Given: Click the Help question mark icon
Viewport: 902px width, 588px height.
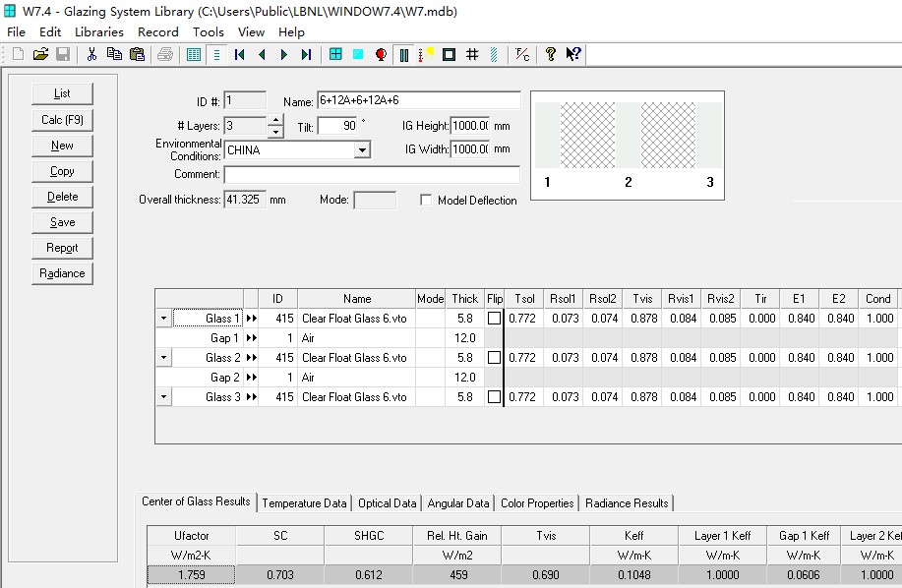Looking at the screenshot, I should tap(550, 55).
